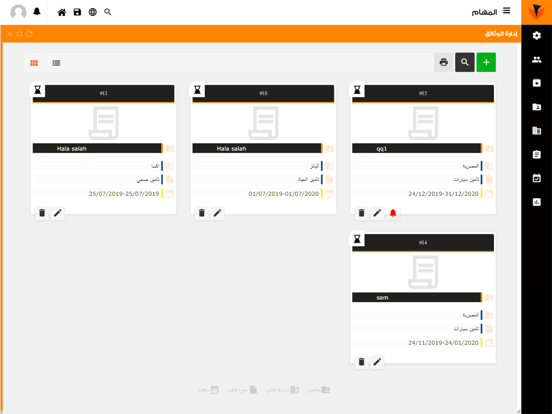Select the #10 card header
This screenshot has height=414, width=552.
tap(263, 94)
